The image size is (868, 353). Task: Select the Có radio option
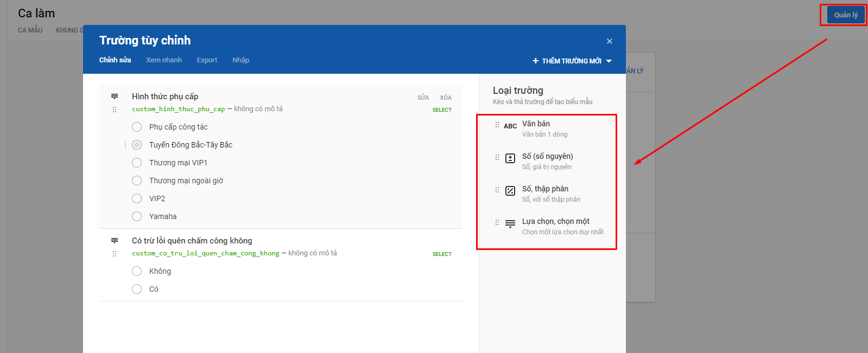click(137, 289)
